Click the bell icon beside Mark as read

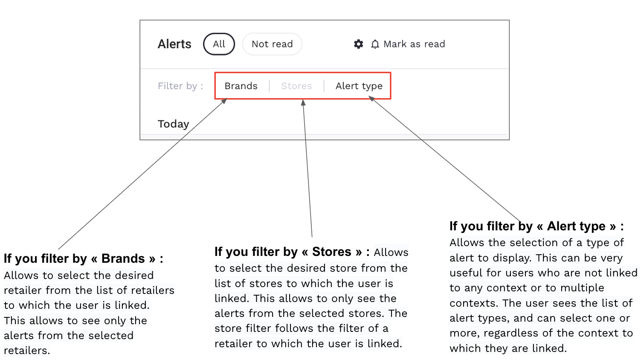click(x=375, y=44)
